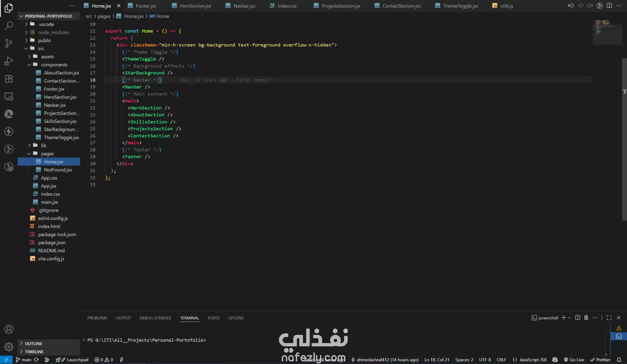Open the Remote Explorer view
This screenshot has height=364, width=627.
[9, 97]
